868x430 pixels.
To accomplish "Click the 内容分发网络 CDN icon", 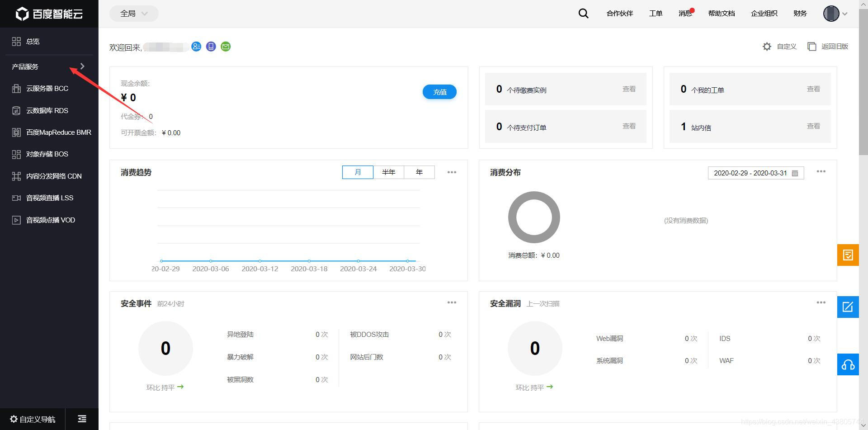I will click(16, 176).
